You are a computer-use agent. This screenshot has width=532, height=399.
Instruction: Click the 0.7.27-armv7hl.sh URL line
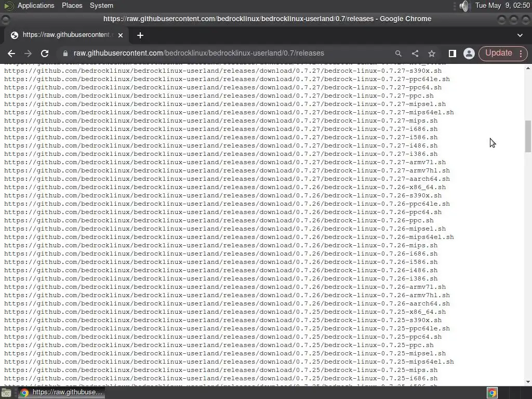click(x=227, y=170)
